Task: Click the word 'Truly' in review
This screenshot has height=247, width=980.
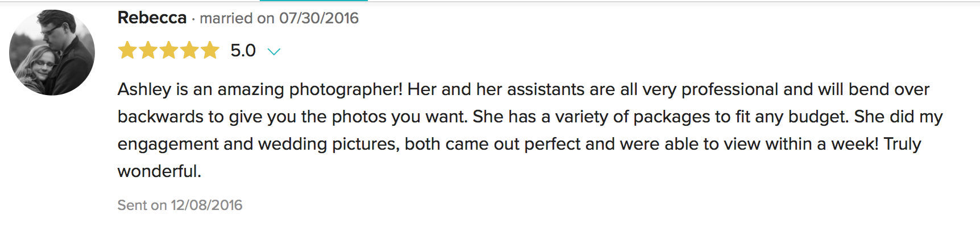Action: [902, 144]
